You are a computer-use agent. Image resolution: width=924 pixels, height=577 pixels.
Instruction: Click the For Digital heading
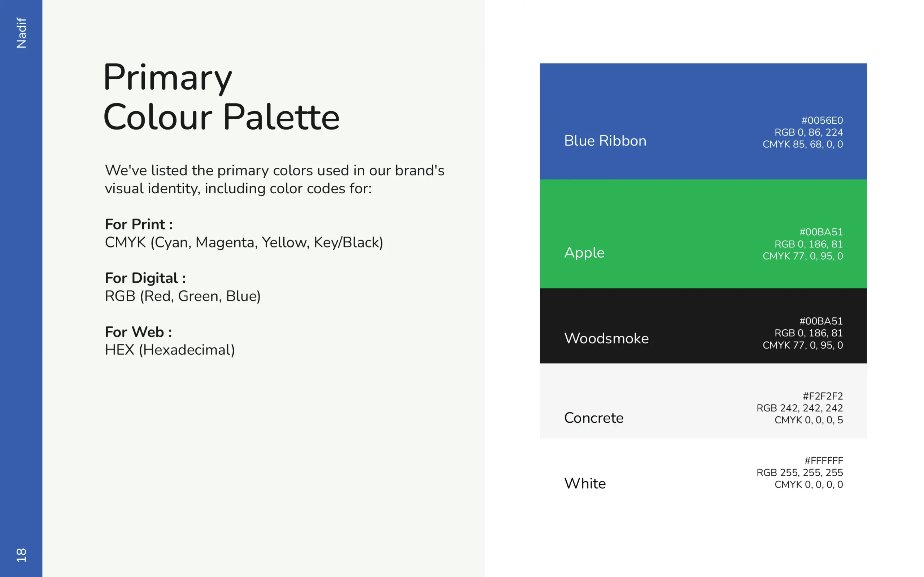click(x=145, y=278)
